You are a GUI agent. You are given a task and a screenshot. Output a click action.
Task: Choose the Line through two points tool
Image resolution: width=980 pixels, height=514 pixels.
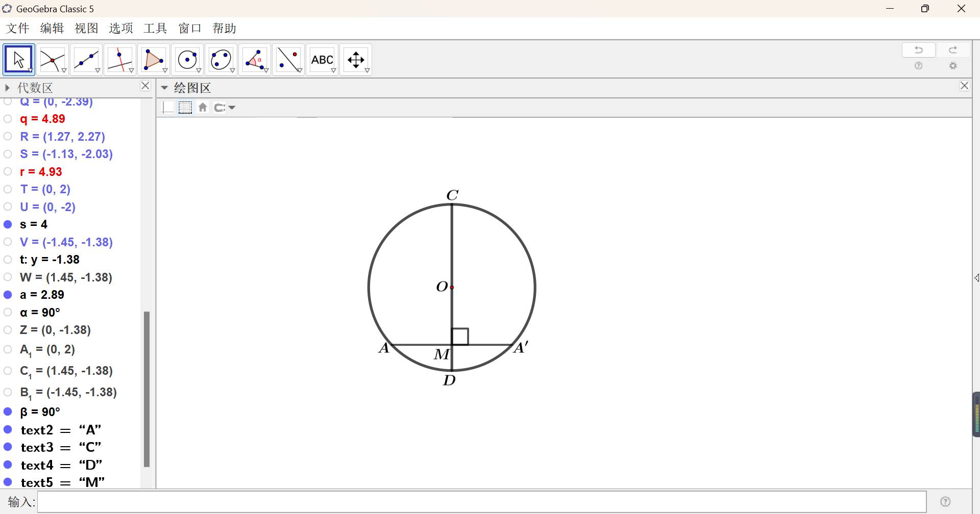[x=86, y=60]
